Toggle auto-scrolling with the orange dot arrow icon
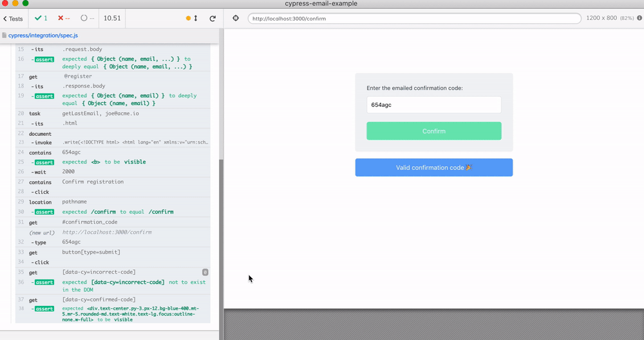 [192, 19]
